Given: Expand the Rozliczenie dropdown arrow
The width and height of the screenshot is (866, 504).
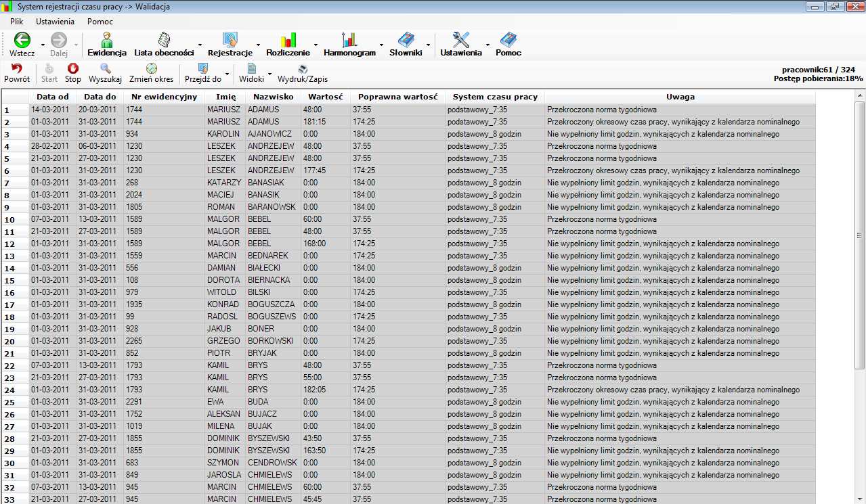Looking at the screenshot, I should point(316,45).
